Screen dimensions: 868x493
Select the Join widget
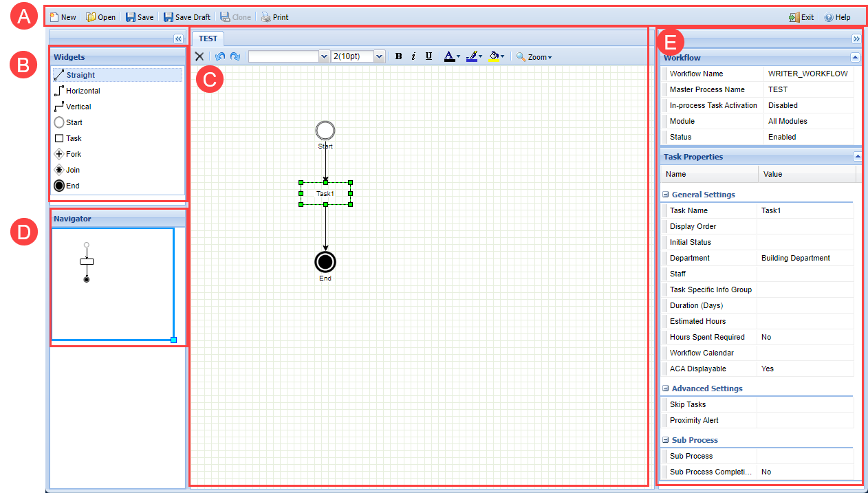tap(59, 170)
